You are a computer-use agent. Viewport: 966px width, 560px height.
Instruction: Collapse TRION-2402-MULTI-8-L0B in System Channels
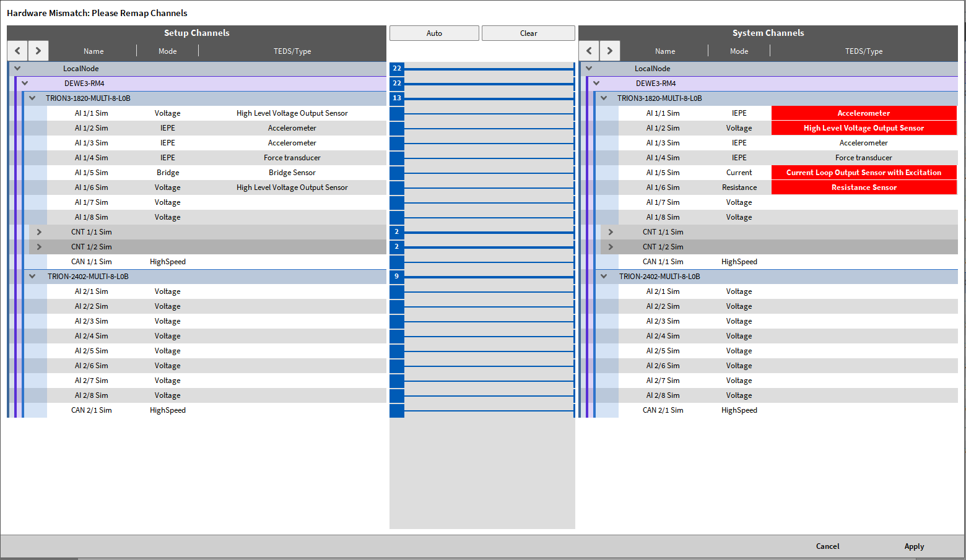(x=604, y=277)
